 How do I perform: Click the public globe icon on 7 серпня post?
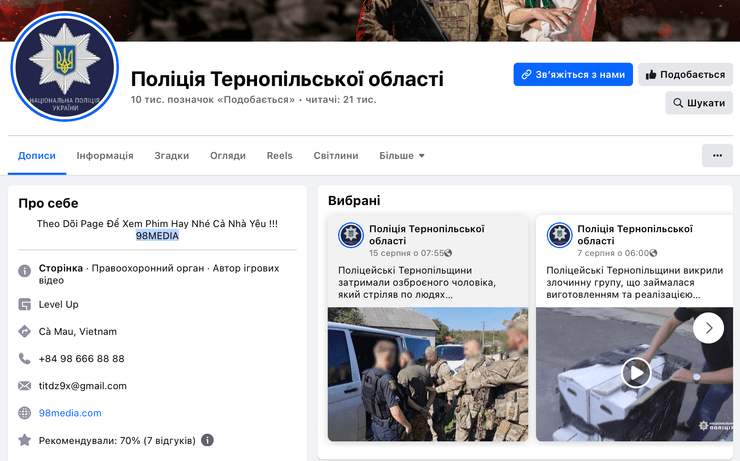click(653, 253)
